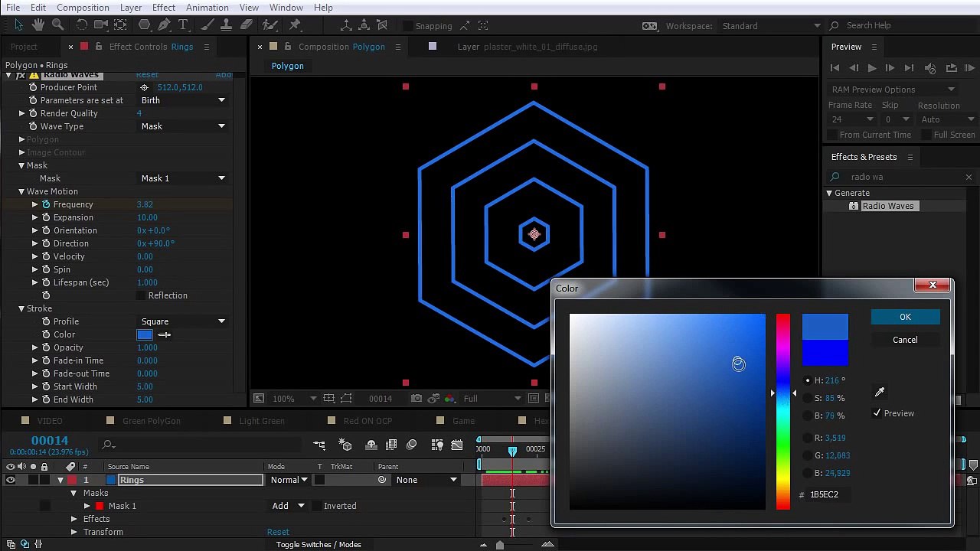Select the Puppet Pin tool

pos(295,25)
